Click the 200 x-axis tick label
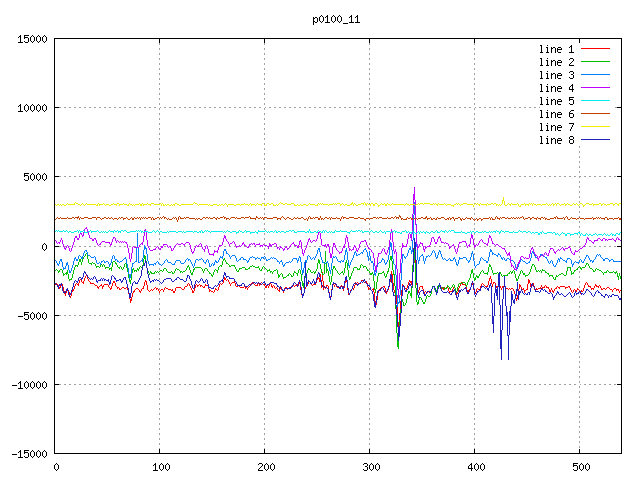Screen dimensions: 640x480 [x=265, y=467]
